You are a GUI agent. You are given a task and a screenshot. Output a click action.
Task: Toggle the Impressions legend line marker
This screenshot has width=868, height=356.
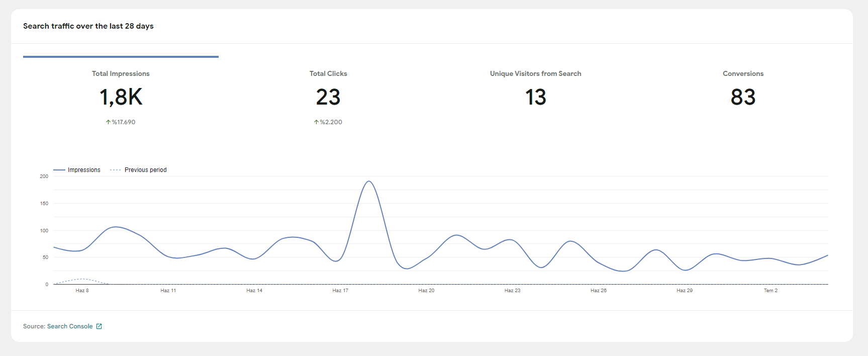click(59, 170)
